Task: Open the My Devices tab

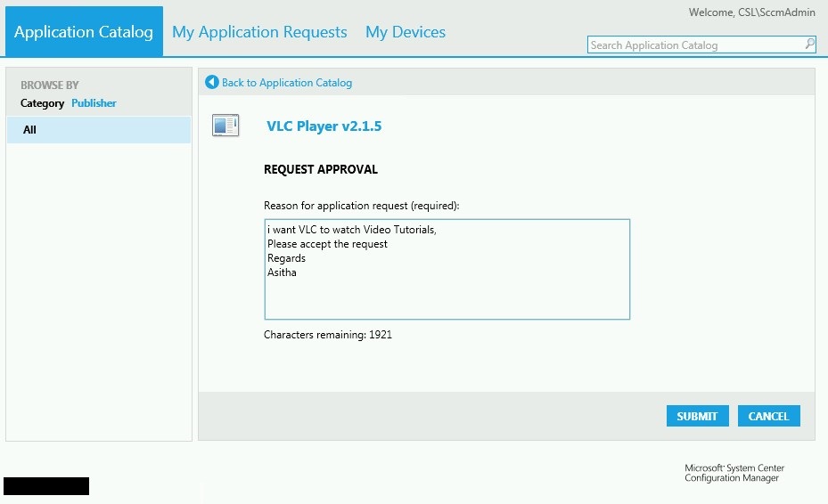Action: 406,32
